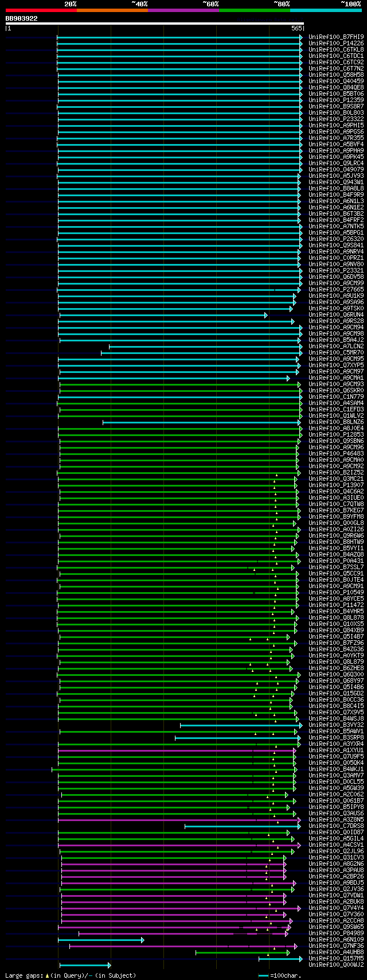The height and width of the screenshot is (980, 367).
Task: Select label UniRef100_Q15GD2
Action: pos(336,693)
